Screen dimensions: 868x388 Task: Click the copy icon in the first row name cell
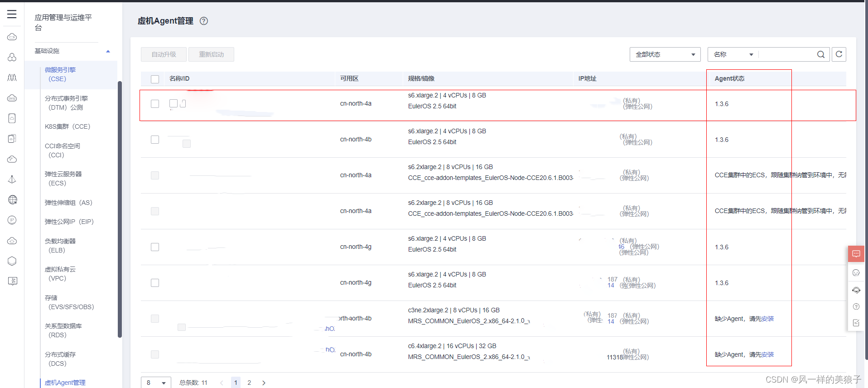(x=183, y=104)
